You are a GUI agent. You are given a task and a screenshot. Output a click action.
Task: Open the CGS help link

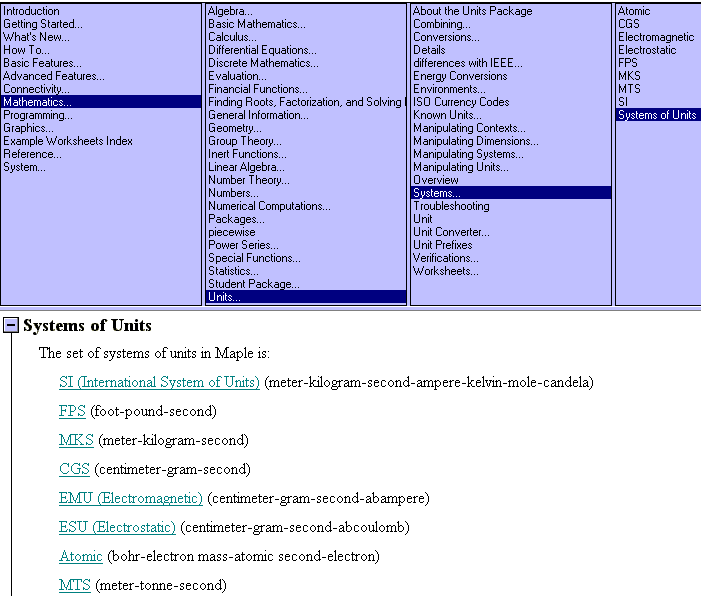point(74,469)
